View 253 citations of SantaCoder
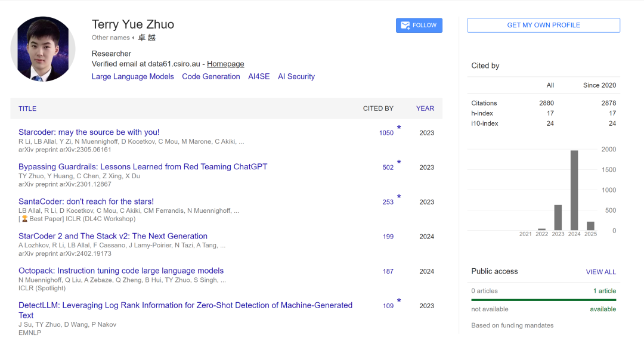Viewport: 644px width, 338px height. point(388,202)
